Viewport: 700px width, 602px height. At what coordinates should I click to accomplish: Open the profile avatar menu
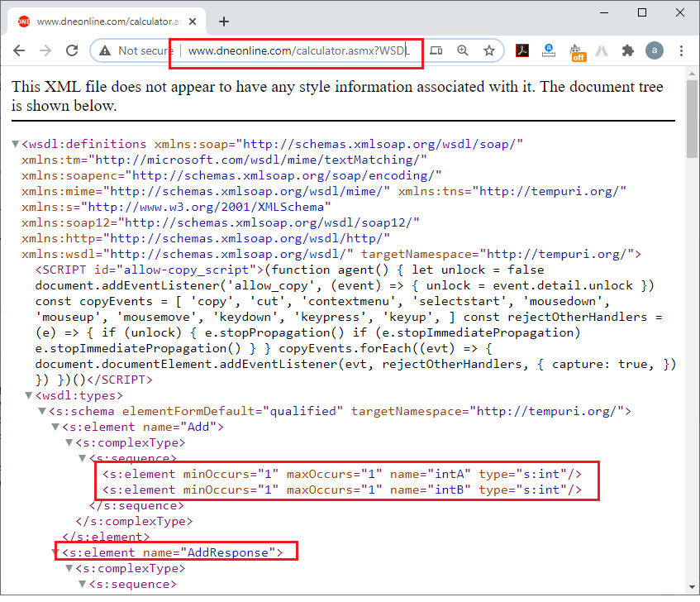[x=654, y=50]
